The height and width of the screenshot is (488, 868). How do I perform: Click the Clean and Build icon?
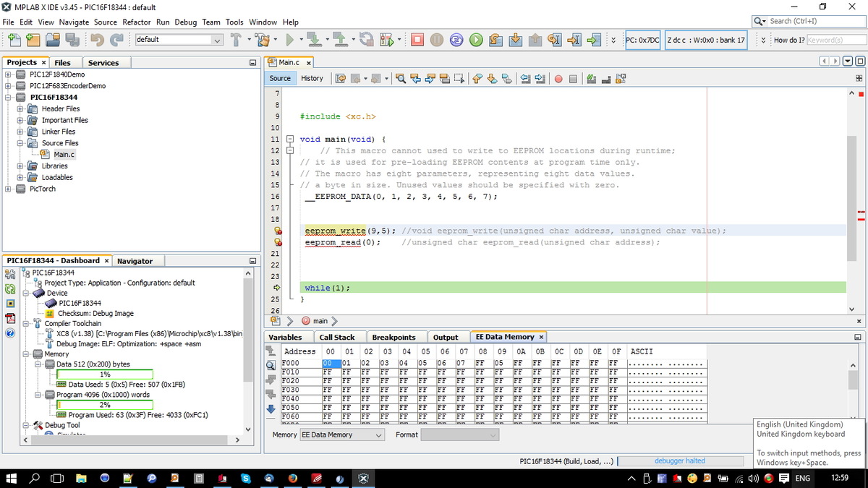point(261,40)
